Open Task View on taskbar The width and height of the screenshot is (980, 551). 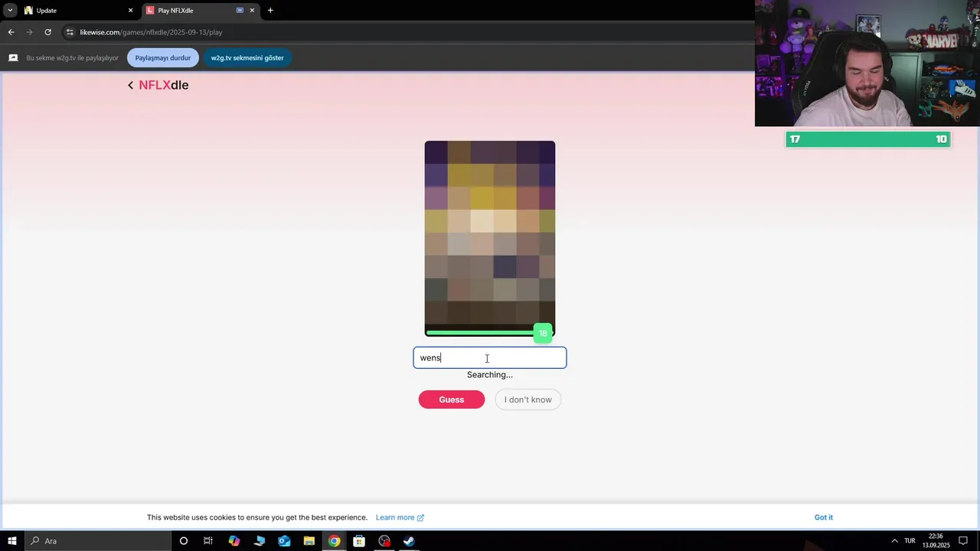click(208, 541)
